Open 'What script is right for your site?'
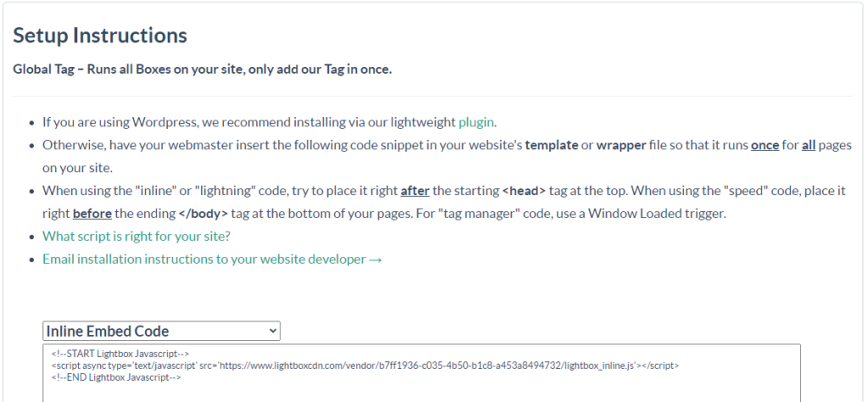 (136, 236)
